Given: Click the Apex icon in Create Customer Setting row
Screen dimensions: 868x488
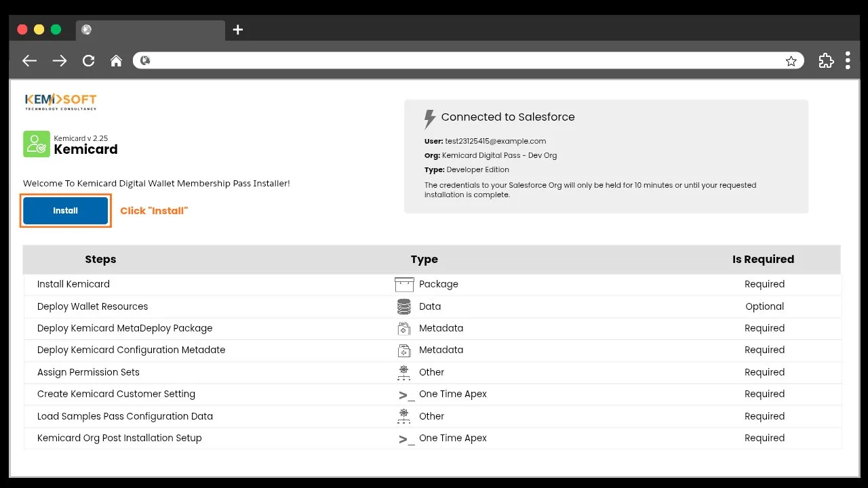Looking at the screenshot, I should (x=406, y=395).
